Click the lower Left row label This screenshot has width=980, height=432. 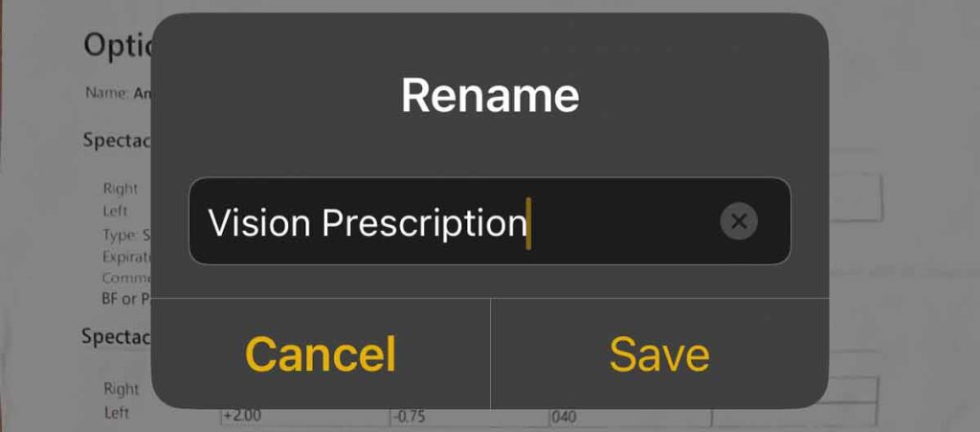click(116, 413)
